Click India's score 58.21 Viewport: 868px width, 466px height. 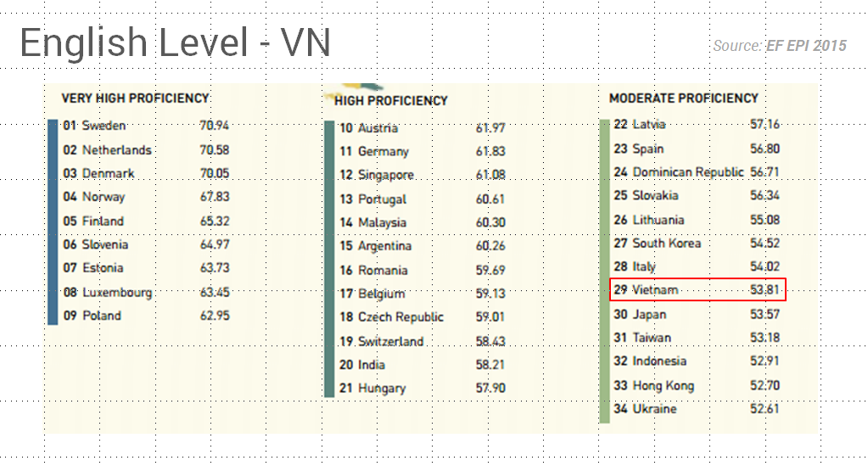tap(490, 365)
